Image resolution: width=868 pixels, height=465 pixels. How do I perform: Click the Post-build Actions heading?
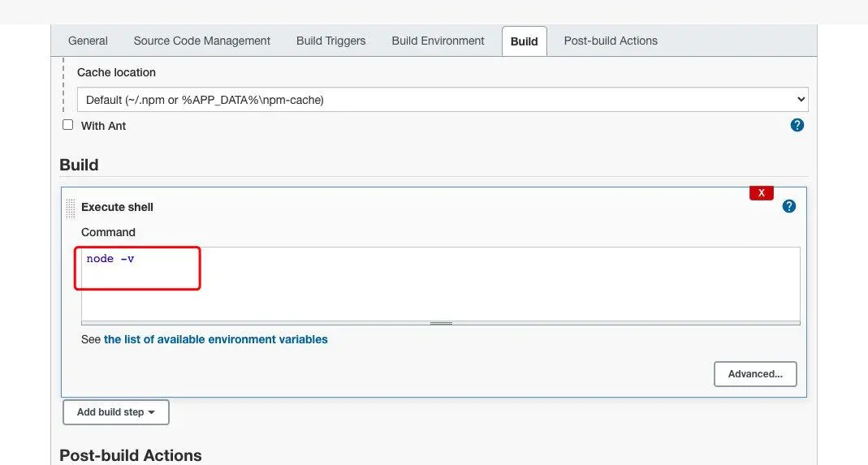click(x=131, y=455)
